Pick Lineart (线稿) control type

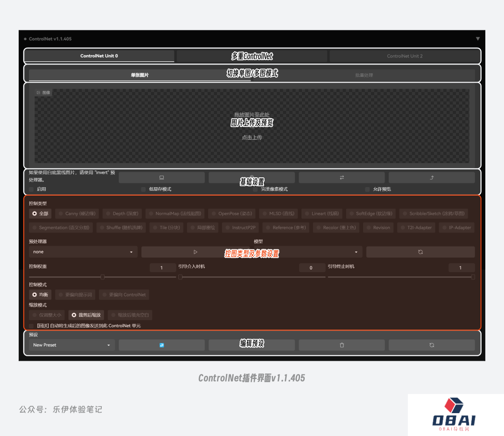pyautogui.click(x=322, y=213)
